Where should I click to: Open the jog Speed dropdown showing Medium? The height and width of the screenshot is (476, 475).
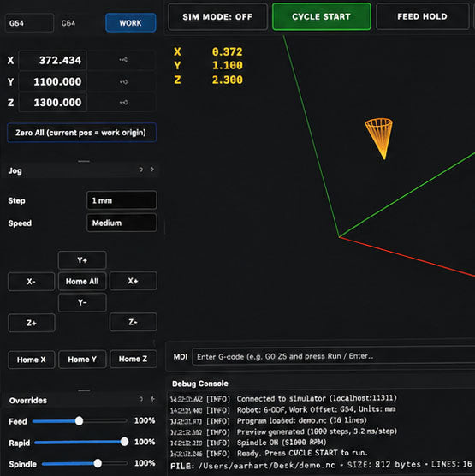click(122, 223)
